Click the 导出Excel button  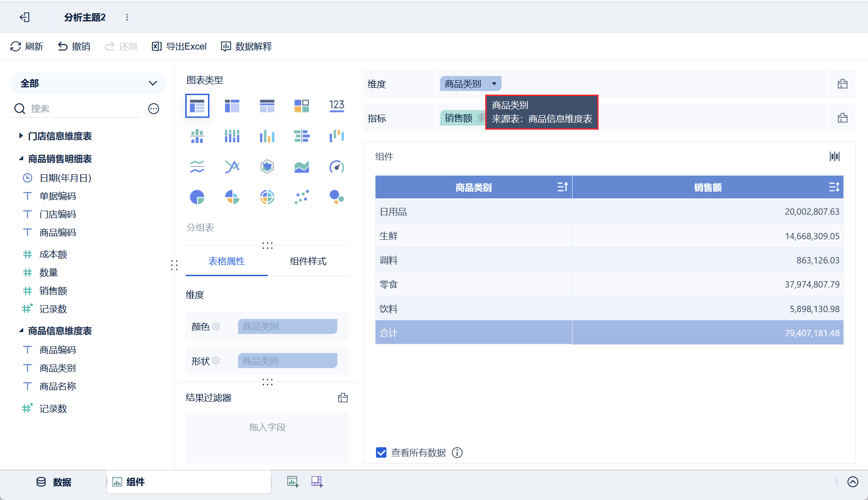click(179, 46)
